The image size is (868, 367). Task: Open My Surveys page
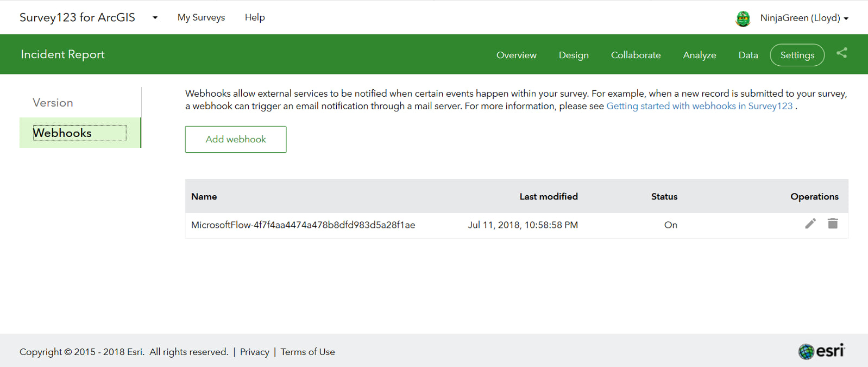pyautogui.click(x=201, y=17)
